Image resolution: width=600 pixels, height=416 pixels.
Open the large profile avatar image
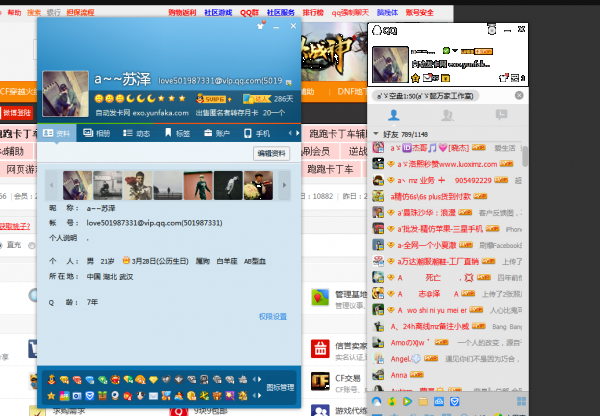65,94
